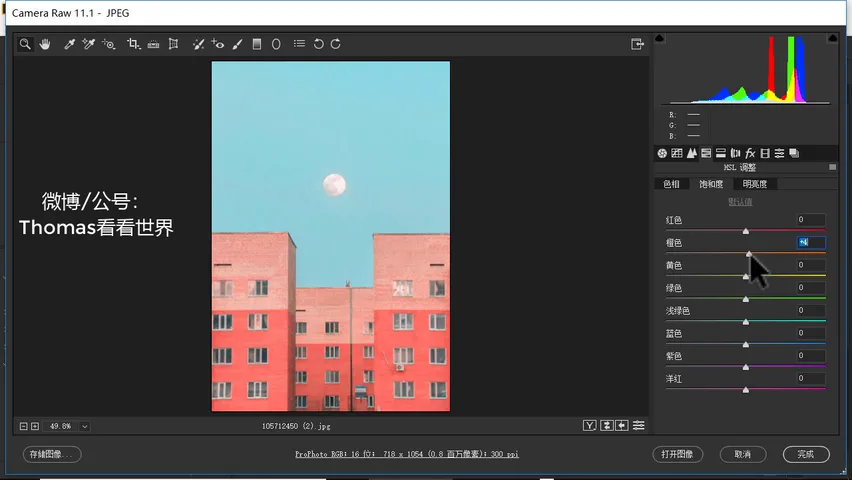Select the Targeted Adjustment tool
The width and height of the screenshot is (852, 480).
(x=109, y=44)
